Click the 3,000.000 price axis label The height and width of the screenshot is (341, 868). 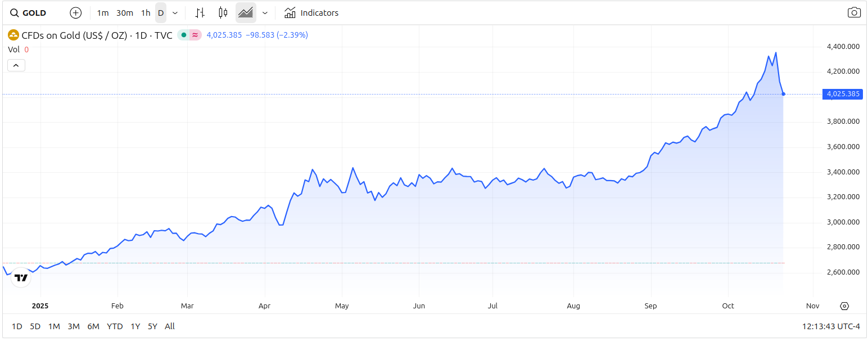pos(843,222)
